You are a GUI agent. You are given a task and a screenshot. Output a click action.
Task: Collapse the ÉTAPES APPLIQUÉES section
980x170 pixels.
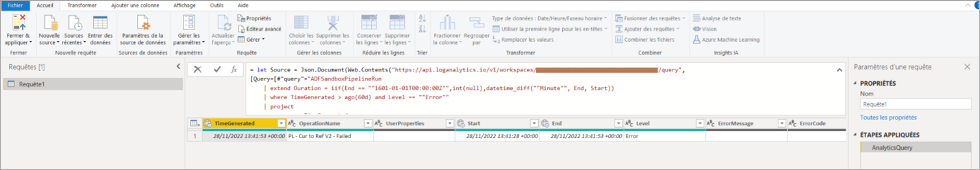coord(855,135)
